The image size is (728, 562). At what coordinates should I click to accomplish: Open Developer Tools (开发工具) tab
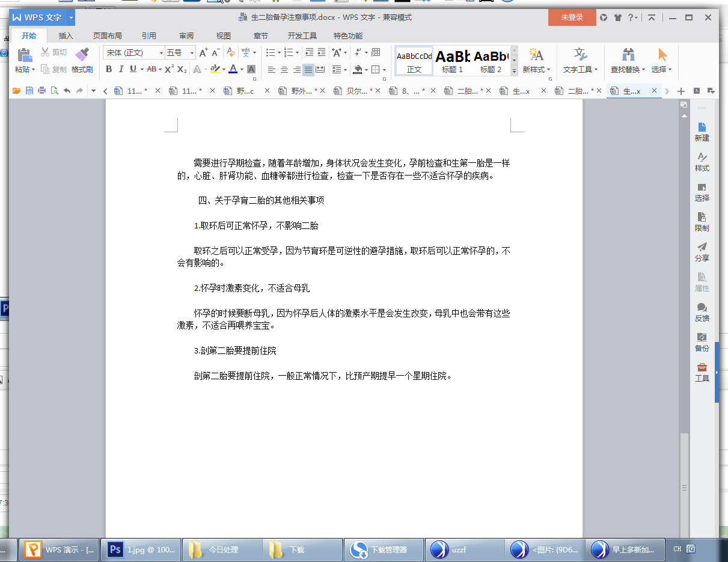click(x=302, y=35)
